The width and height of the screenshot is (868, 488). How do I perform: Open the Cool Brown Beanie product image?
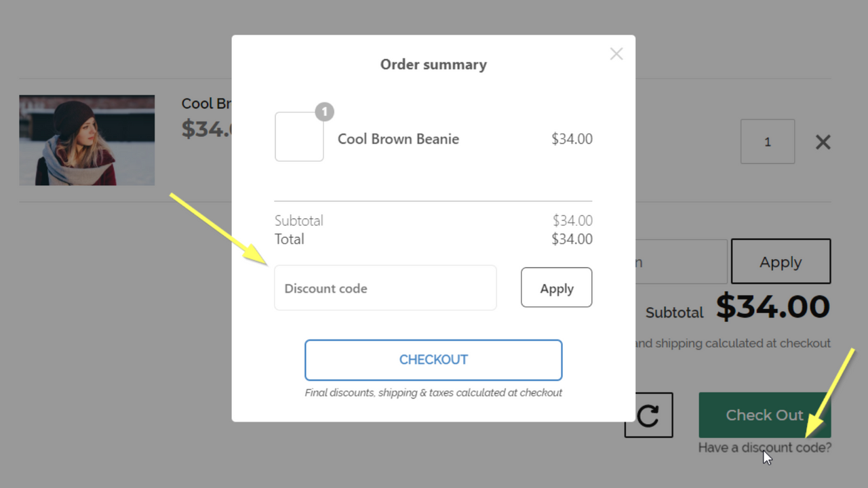pyautogui.click(x=87, y=140)
